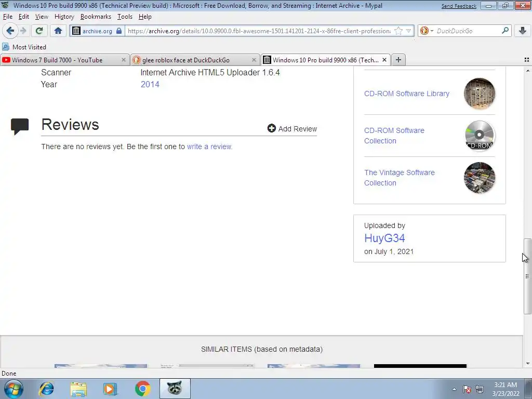Open the downloads arrow button

[523, 31]
